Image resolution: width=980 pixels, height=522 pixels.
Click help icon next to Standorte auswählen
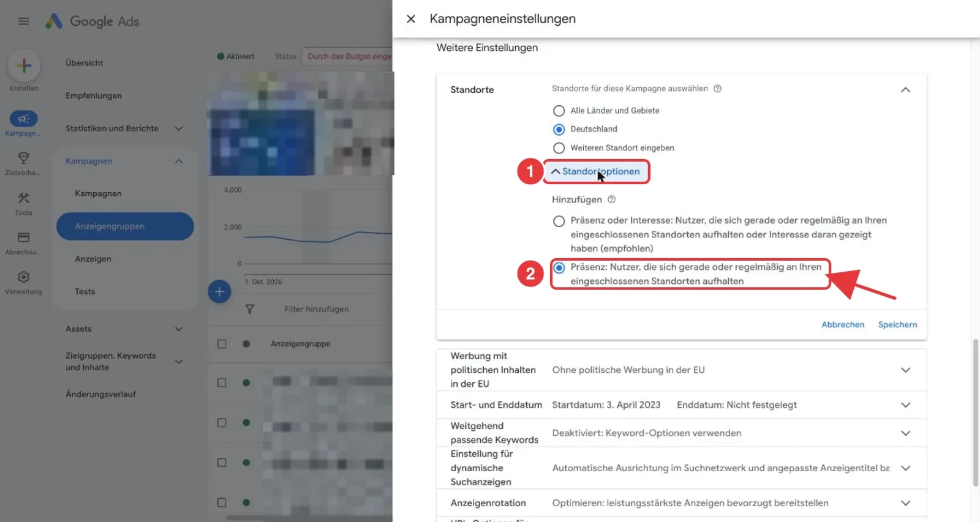(x=717, y=89)
